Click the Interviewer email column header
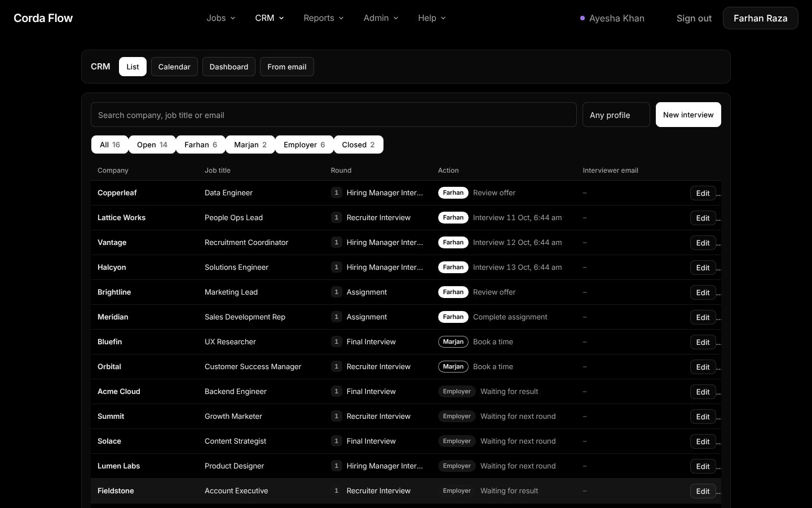Image resolution: width=812 pixels, height=508 pixels. point(610,170)
